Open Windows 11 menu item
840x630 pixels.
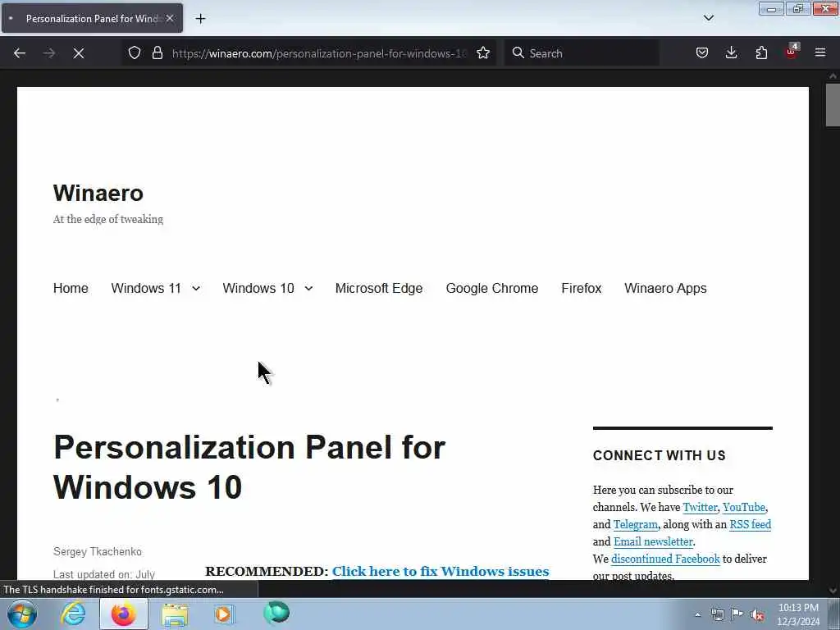tap(146, 288)
